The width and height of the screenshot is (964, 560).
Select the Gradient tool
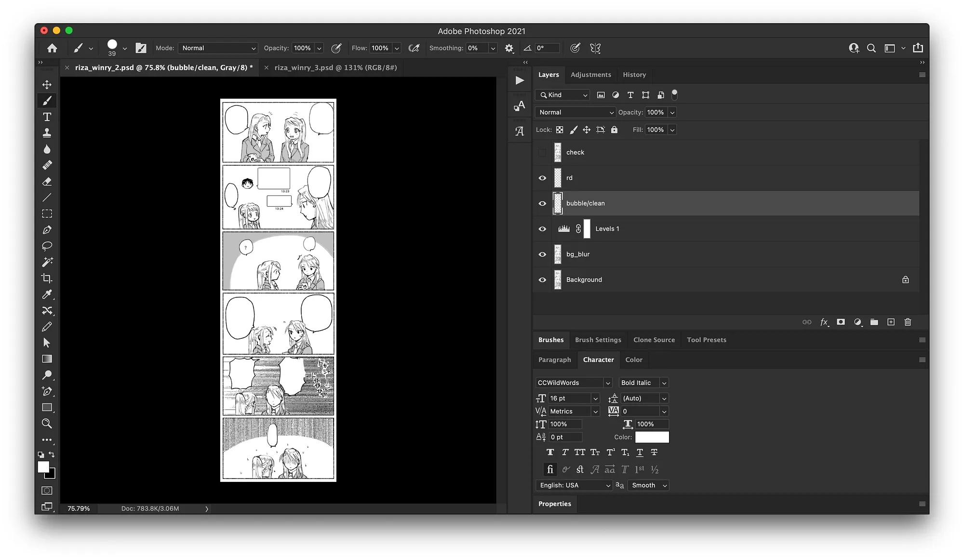tap(47, 359)
